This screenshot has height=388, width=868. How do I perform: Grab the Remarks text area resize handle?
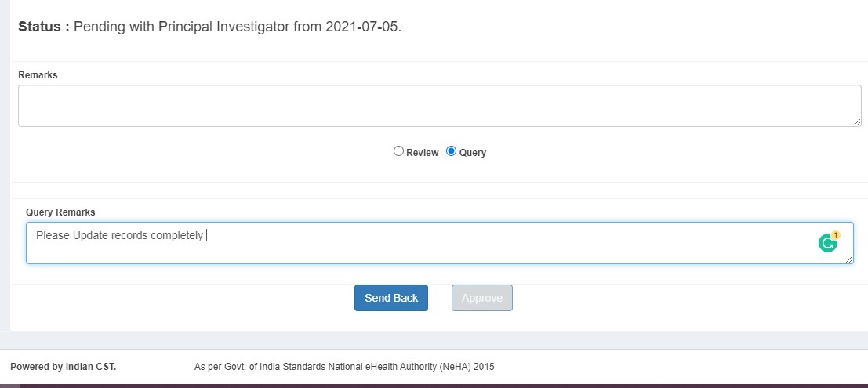[x=857, y=122]
